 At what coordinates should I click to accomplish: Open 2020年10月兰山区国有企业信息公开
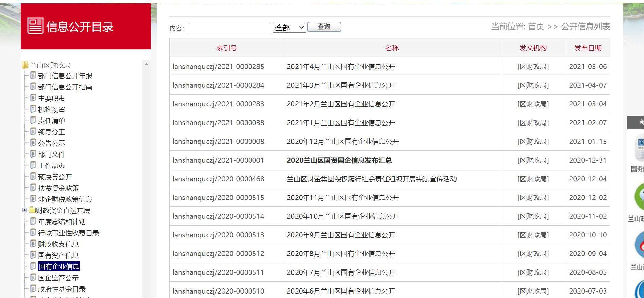click(343, 216)
